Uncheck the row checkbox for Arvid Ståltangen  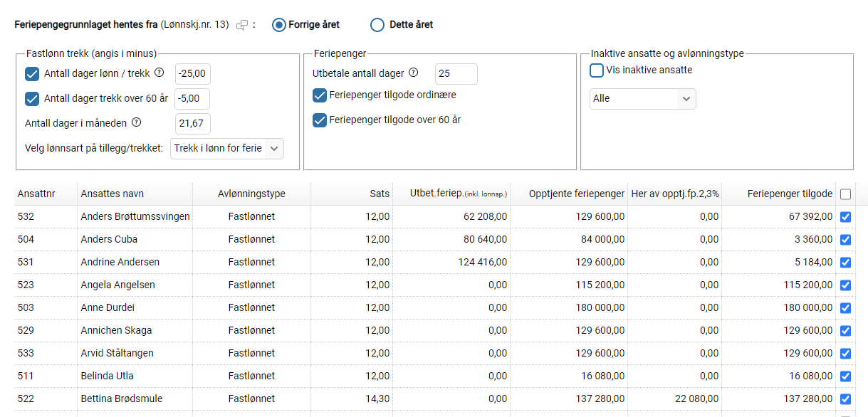(845, 354)
